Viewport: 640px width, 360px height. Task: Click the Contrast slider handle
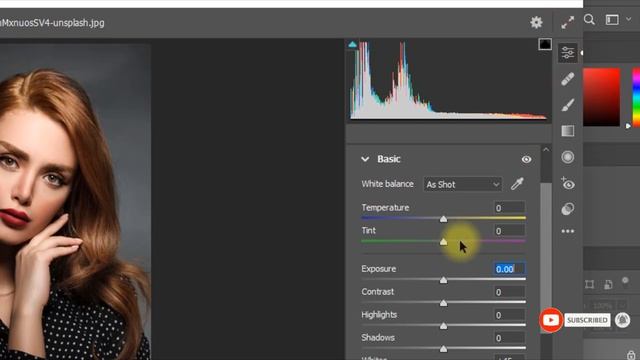click(x=443, y=303)
